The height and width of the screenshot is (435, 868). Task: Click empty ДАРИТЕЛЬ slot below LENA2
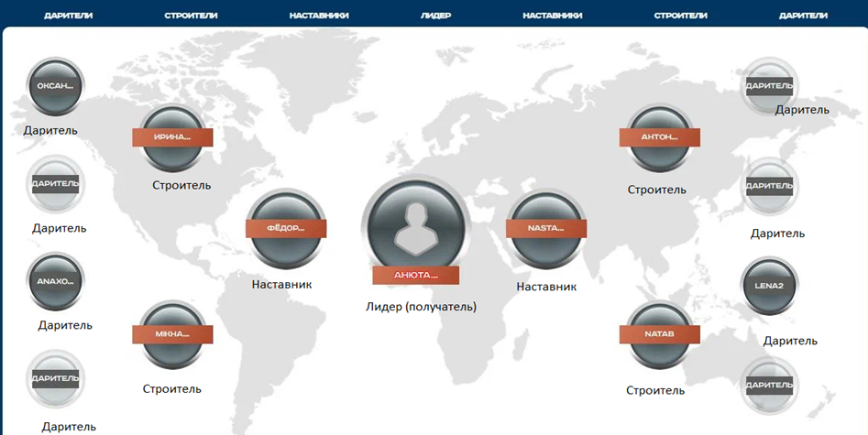point(769,386)
